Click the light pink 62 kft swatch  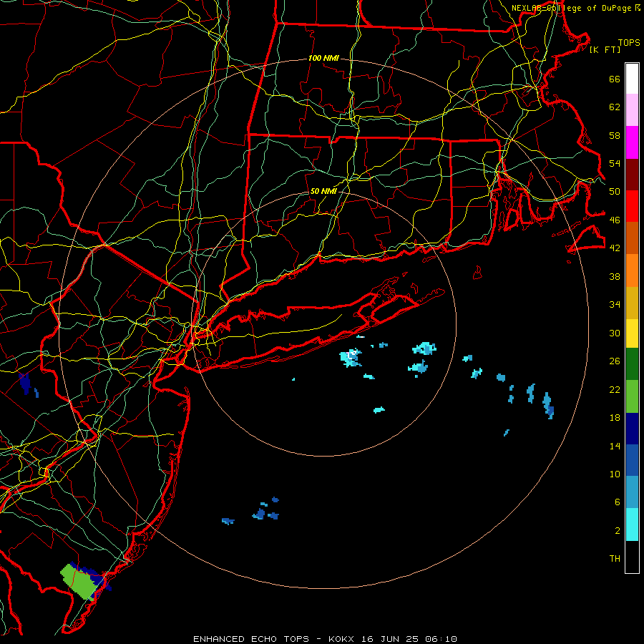click(632, 109)
